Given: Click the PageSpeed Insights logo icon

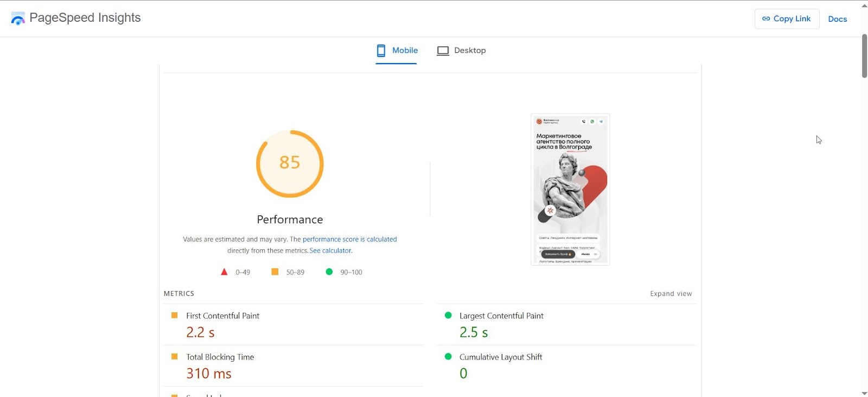Looking at the screenshot, I should [17, 18].
